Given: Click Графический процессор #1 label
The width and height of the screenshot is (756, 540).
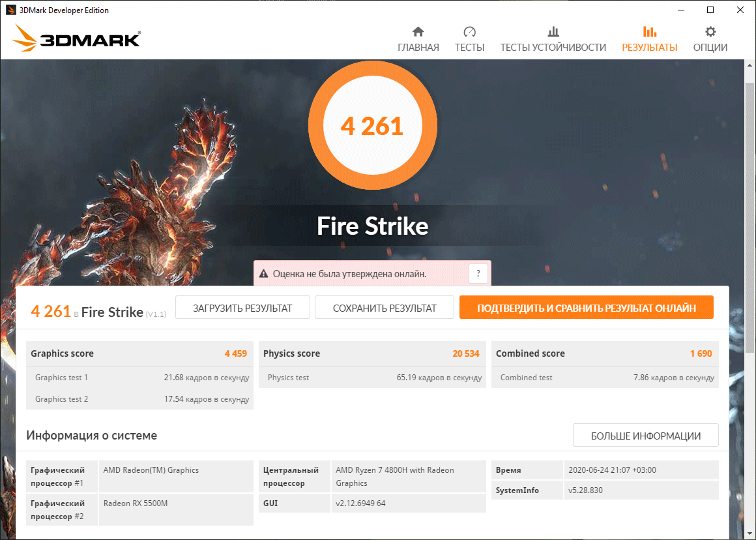Looking at the screenshot, I should coord(57,476).
